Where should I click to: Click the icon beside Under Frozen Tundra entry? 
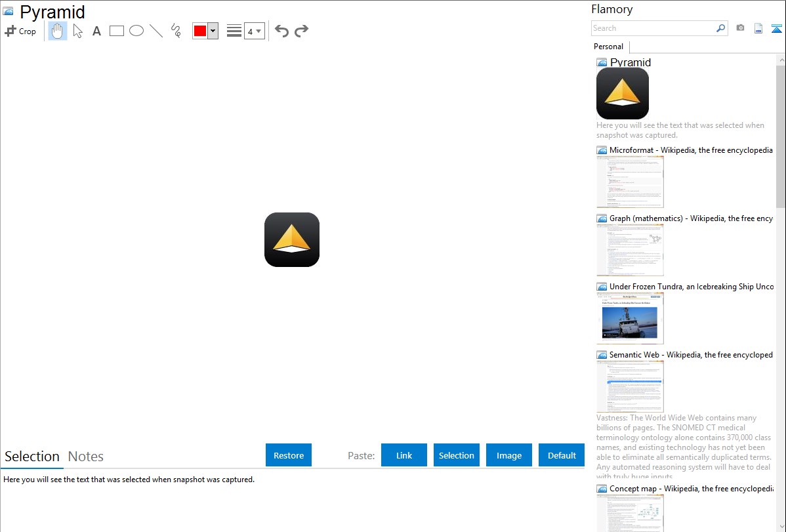click(x=602, y=287)
